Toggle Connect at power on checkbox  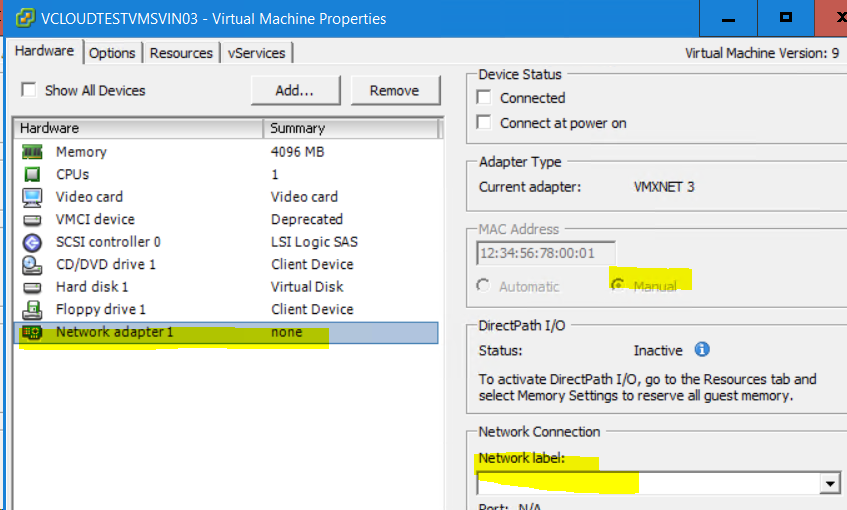pyautogui.click(x=485, y=123)
